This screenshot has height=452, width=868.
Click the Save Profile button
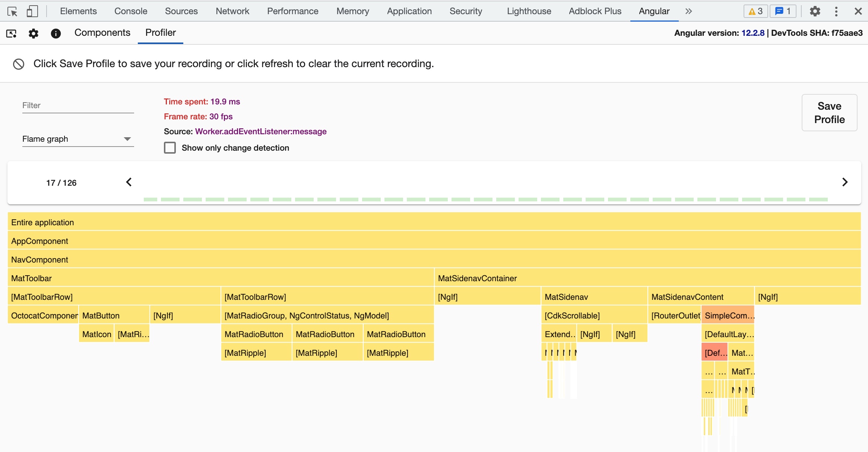[x=829, y=113]
